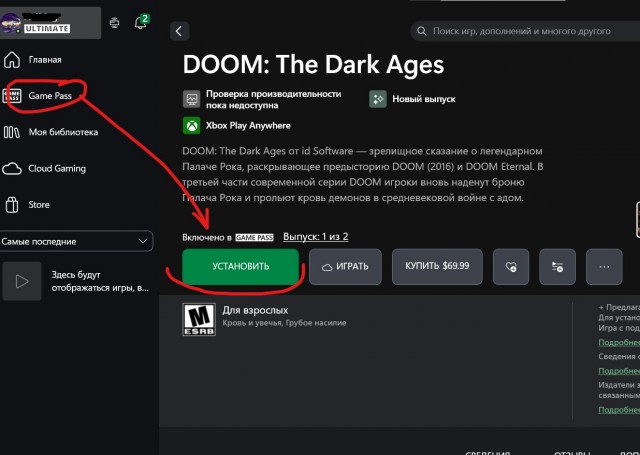Click the recent games play placeholder
640x455 pixels.
22,281
